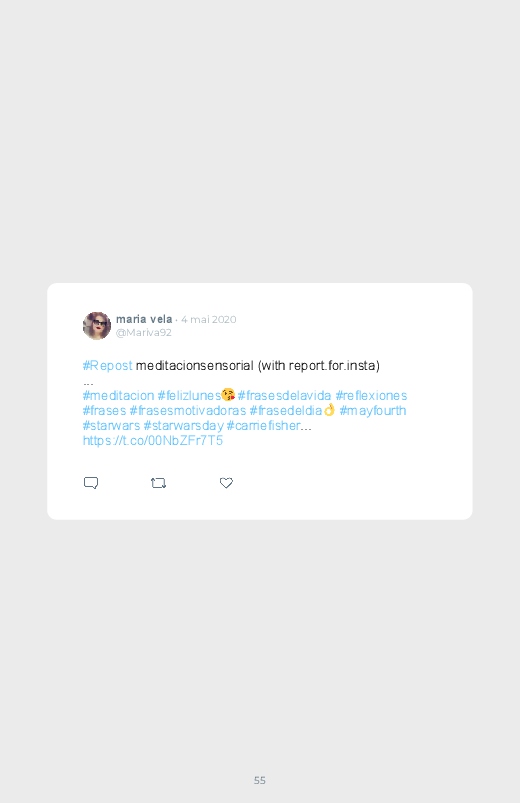Screen dimensions: 520x803
Task: Click the #frases hashtag
Action: click(x=105, y=411)
